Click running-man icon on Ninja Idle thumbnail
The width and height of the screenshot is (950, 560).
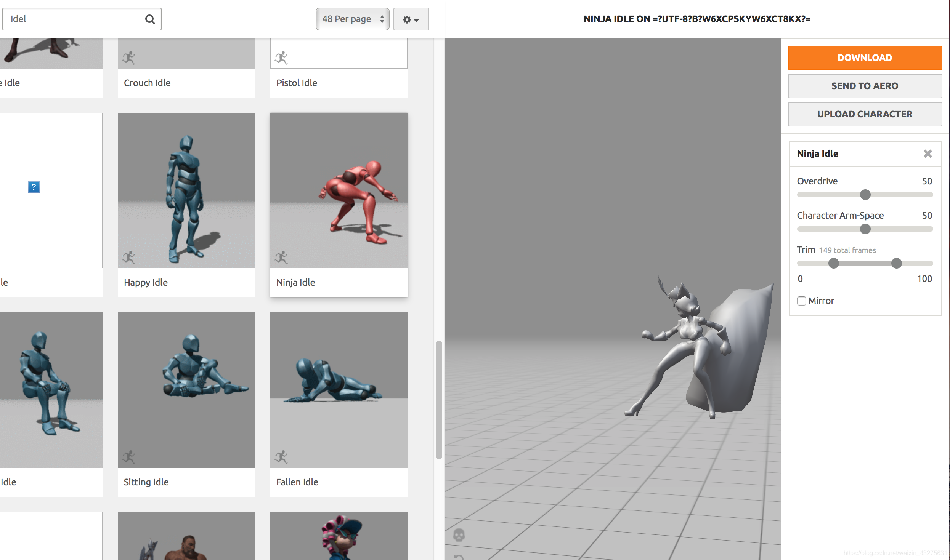point(281,258)
